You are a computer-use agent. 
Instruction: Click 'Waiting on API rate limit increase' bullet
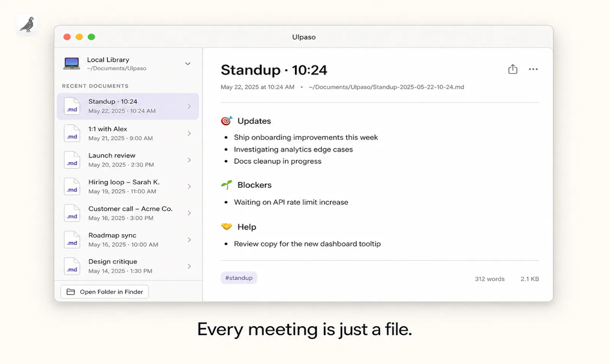(x=291, y=202)
